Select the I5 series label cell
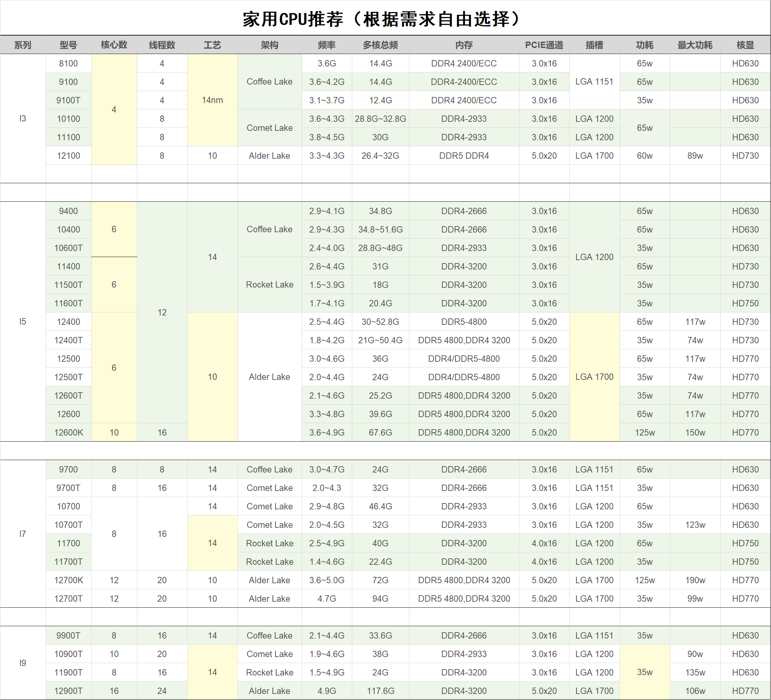Image resolution: width=771 pixels, height=700 pixels. point(22,322)
